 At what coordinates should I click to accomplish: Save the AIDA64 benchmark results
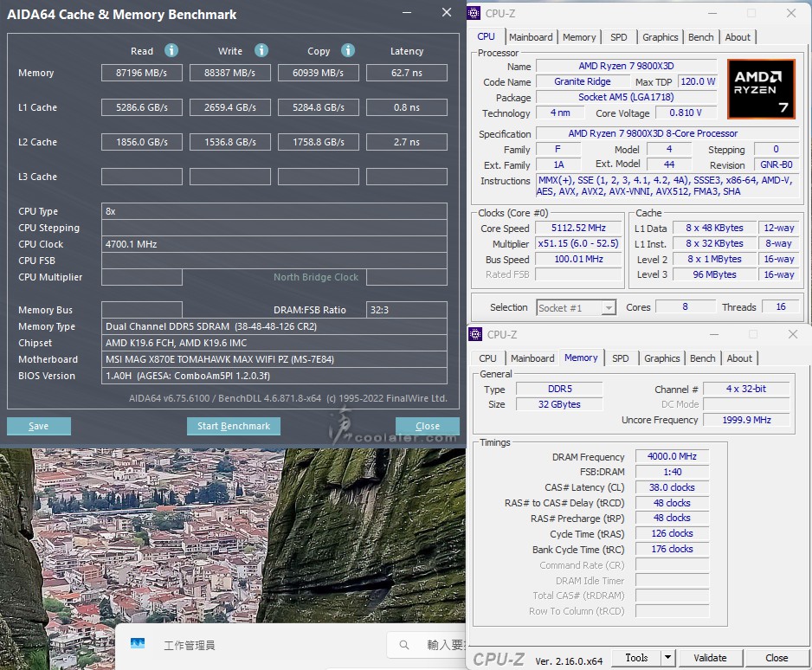(38, 426)
